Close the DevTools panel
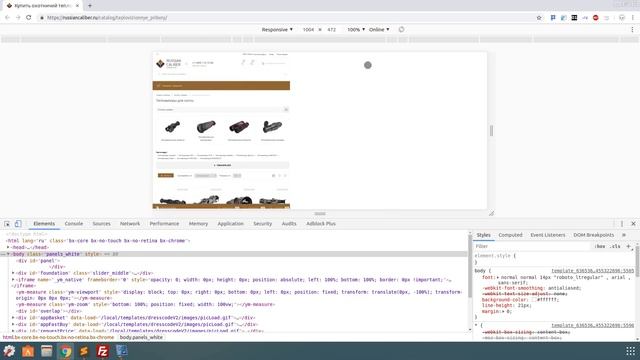The height and width of the screenshot is (360, 640). [633, 224]
